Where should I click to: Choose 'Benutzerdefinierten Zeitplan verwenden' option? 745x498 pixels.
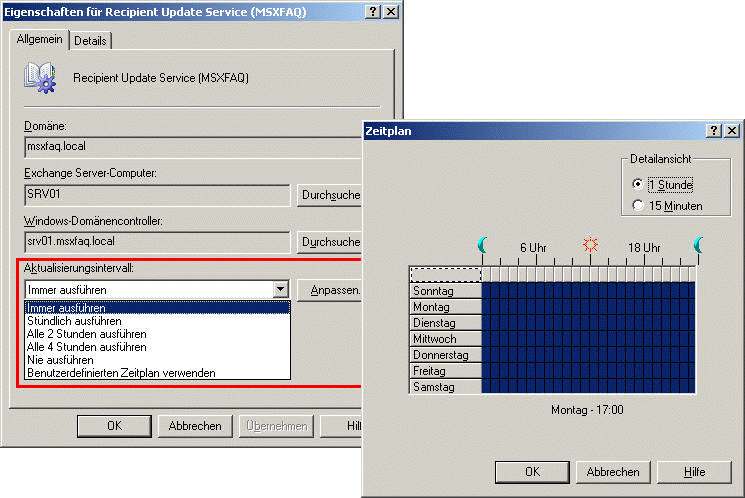[157, 373]
